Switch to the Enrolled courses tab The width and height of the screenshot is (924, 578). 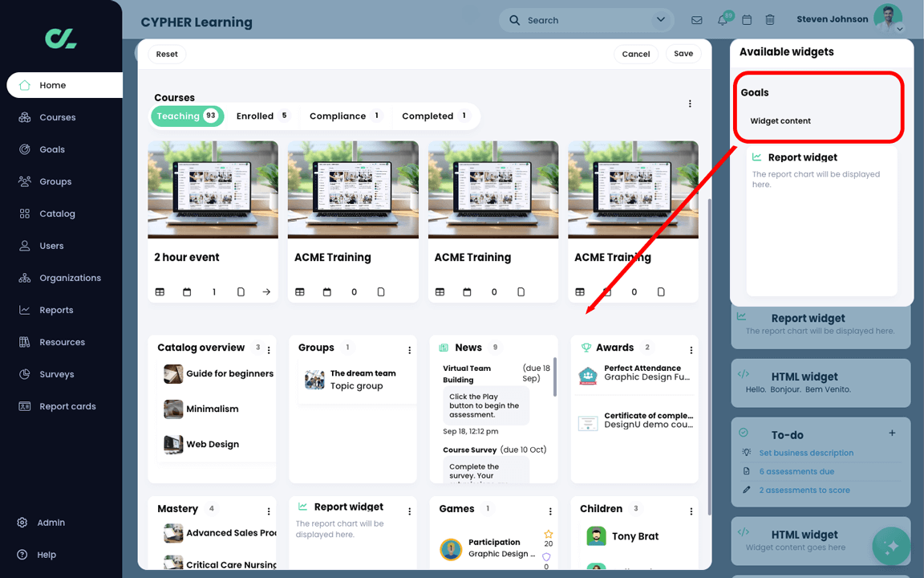tap(254, 116)
